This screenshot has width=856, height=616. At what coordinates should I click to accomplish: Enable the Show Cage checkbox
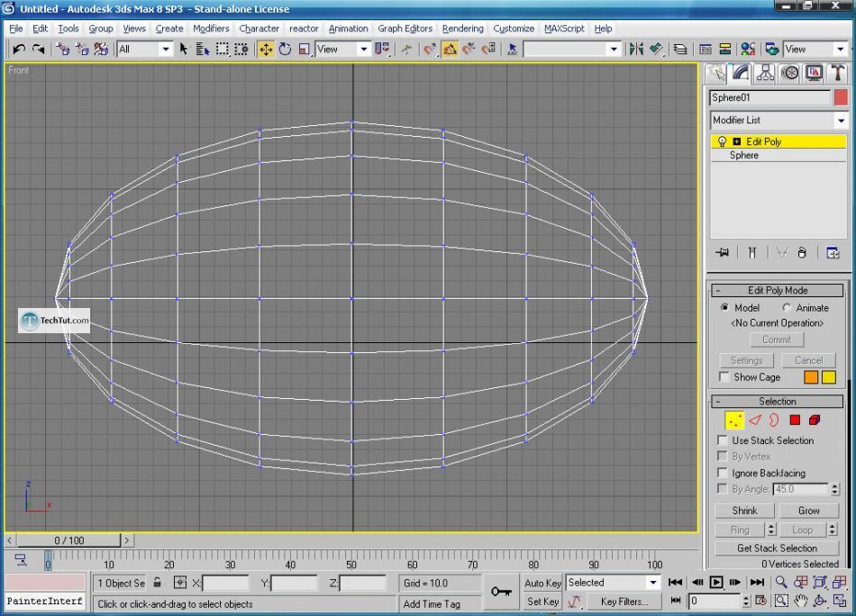click(x=724, y=377)
